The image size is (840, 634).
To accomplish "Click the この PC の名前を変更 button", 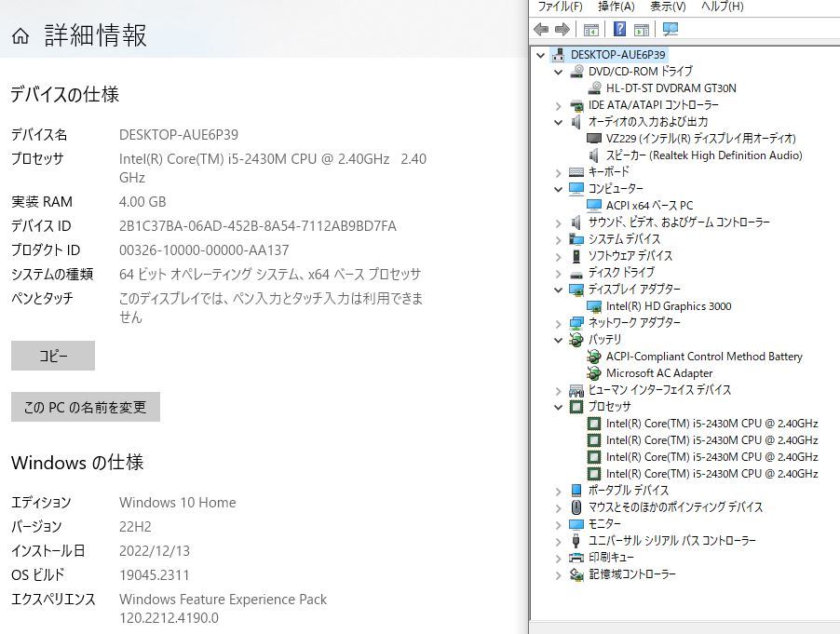I will coord(86,407).
